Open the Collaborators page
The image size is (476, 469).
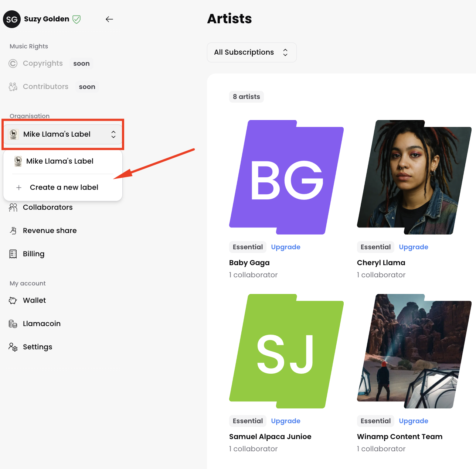48,208
